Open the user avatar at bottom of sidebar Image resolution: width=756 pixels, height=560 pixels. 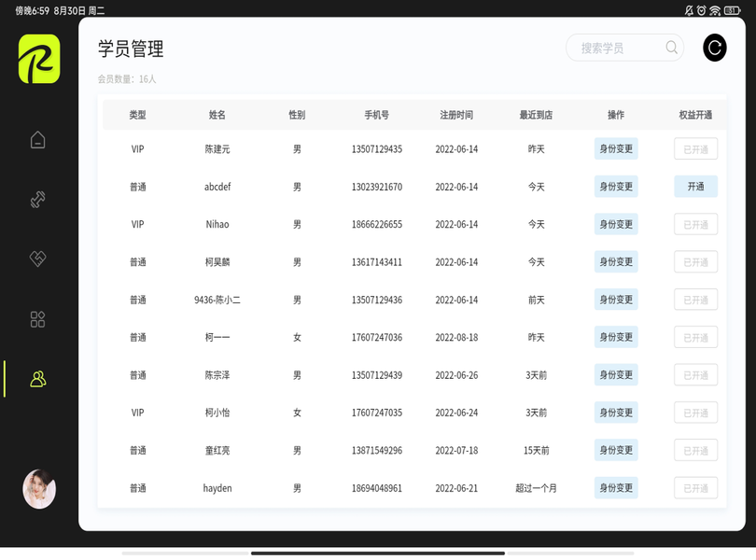tap(39, 489)
